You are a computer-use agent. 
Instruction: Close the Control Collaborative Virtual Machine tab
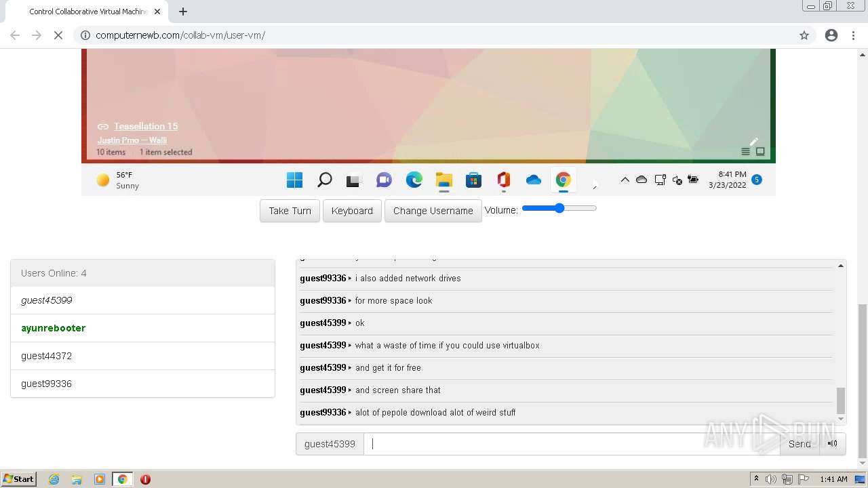157,12
